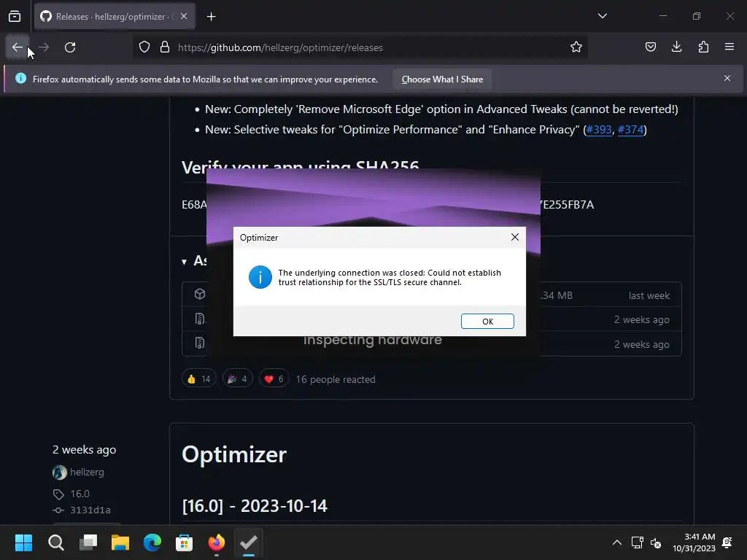Click info icon in Firefox notification bar
747x560 pixels.
[20, 78]
